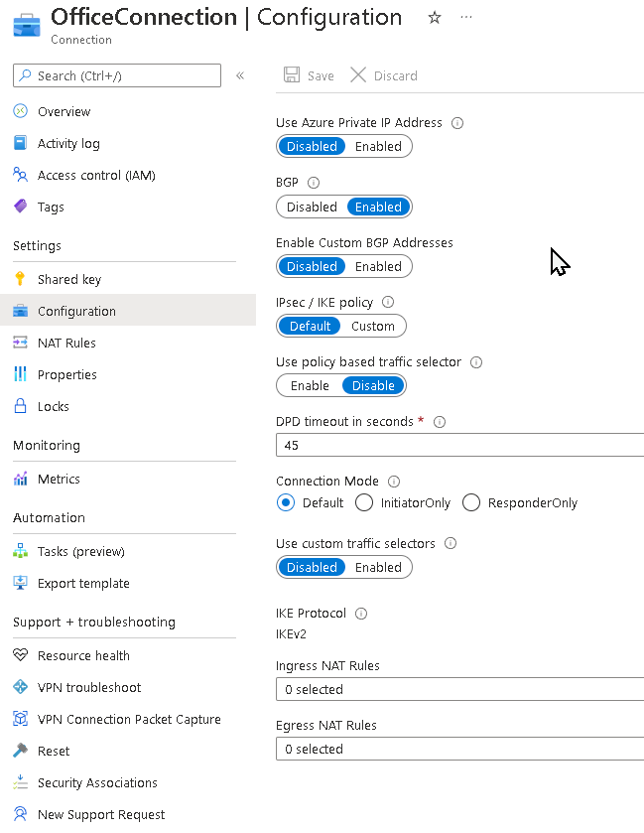This screenshot has height=833, width=644.
Task: Set Azure Private IP Address to Enabled
Action: tap(378, 146)
